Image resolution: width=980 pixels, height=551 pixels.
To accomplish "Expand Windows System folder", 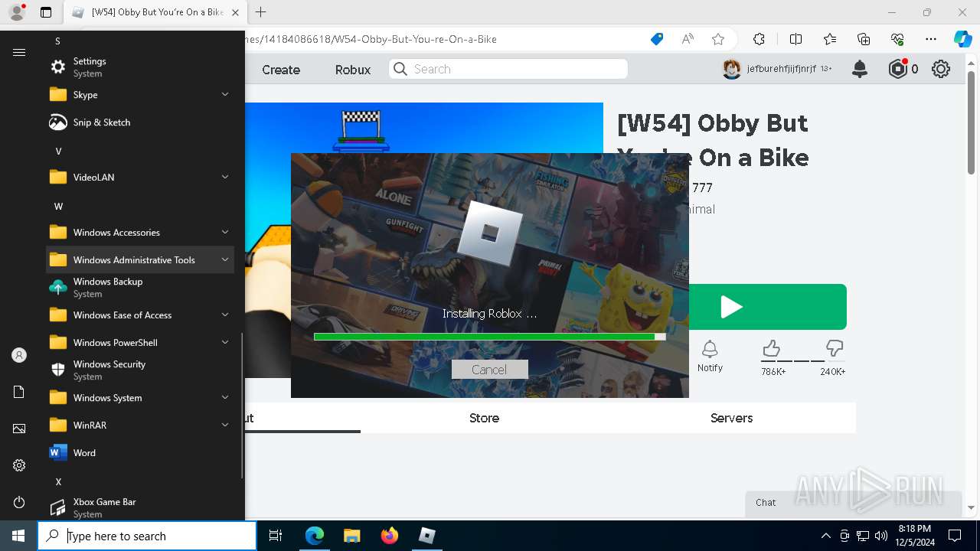I will (140, 398).
